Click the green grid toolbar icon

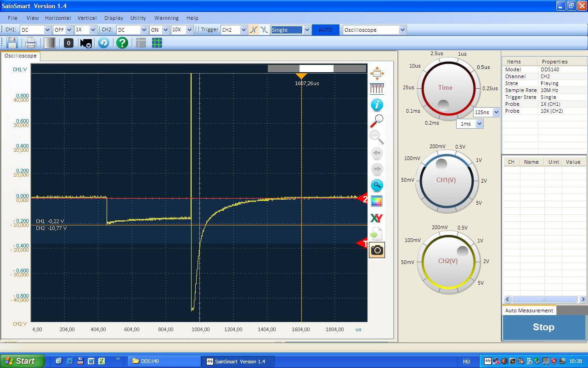(157, 43)
